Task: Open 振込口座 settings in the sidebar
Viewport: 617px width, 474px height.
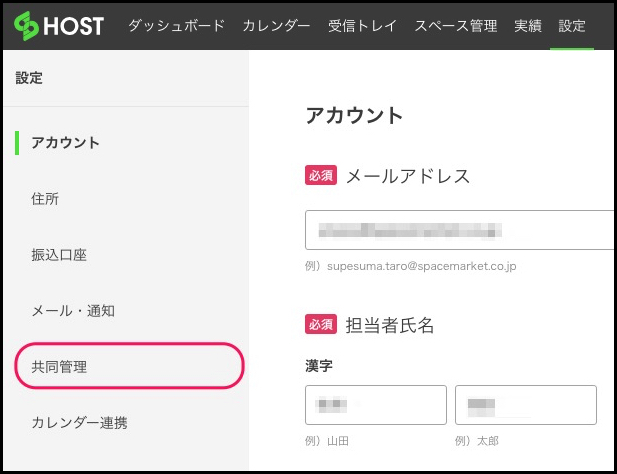Action: point(59,255)
